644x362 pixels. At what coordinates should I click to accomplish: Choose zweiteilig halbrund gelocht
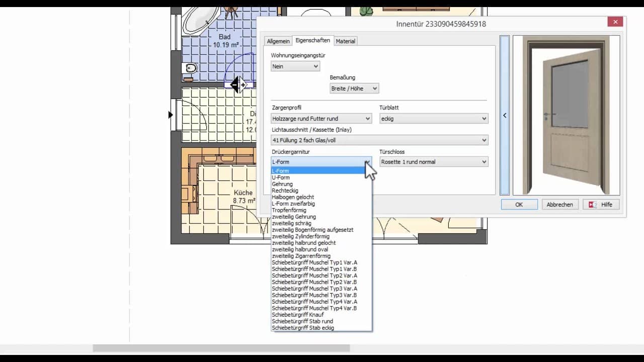[x=321, y=243]
